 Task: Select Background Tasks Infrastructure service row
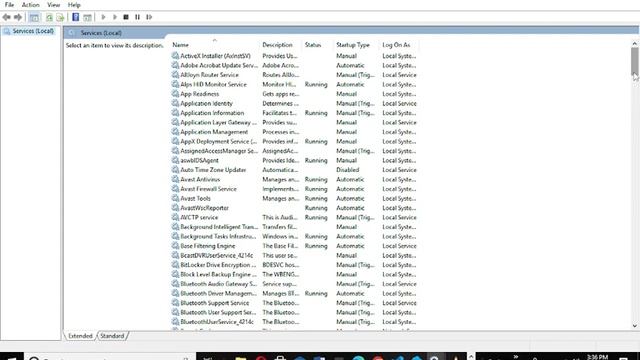[294, 236]
